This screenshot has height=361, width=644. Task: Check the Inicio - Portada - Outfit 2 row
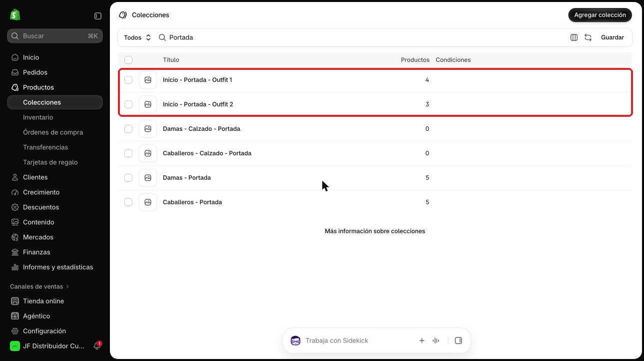(128, 104)
